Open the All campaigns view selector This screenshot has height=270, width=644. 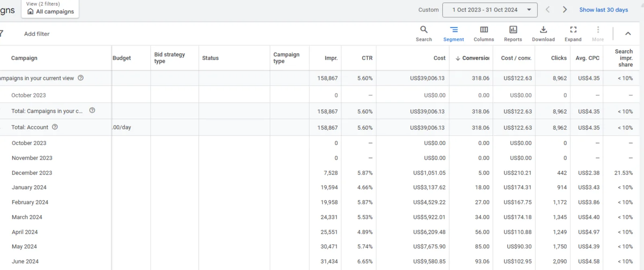coord(51,9)
